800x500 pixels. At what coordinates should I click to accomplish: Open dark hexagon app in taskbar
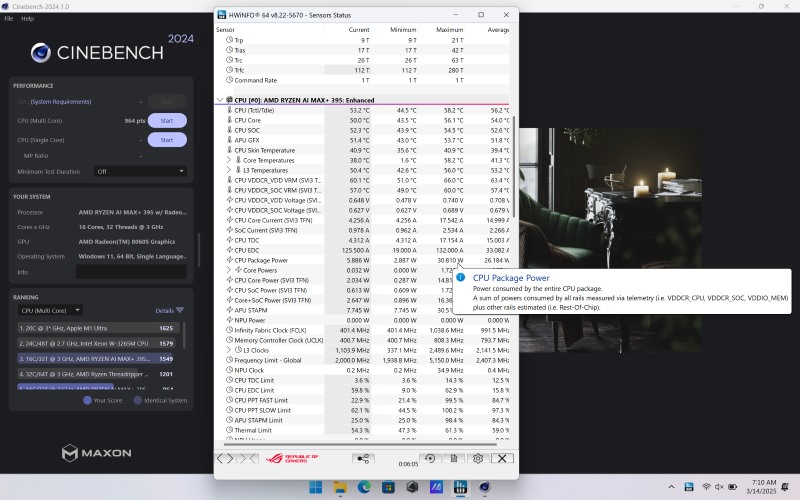click(412, 487)
